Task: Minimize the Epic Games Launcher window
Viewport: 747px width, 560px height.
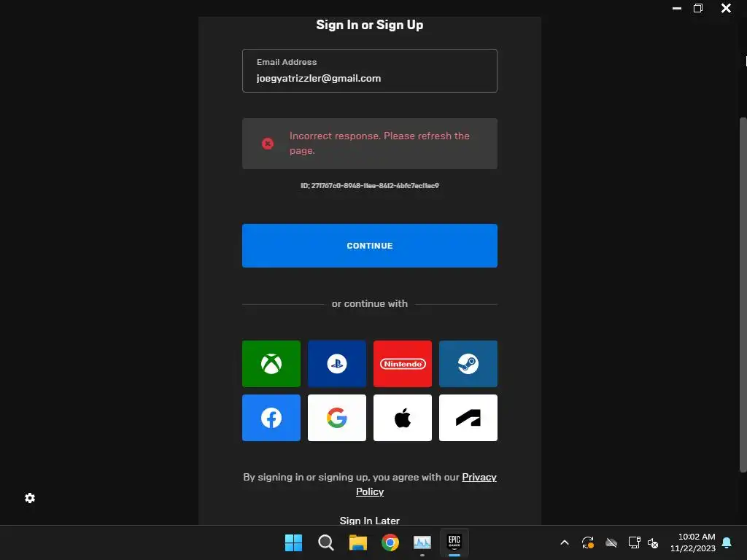Action: point(676,8)
